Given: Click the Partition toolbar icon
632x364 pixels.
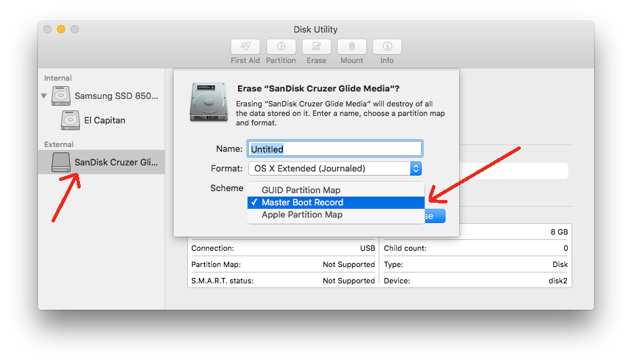Looking at the screenshot, I should coord(281,47).
